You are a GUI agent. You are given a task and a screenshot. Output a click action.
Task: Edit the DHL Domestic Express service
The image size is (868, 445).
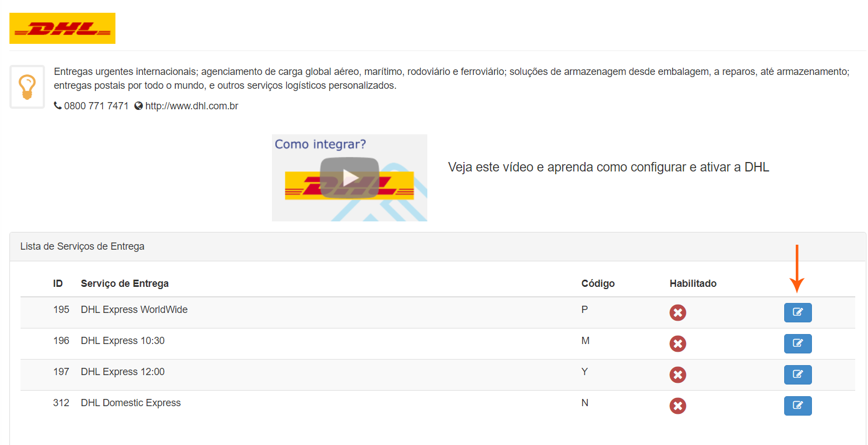(x=798, y=406)
